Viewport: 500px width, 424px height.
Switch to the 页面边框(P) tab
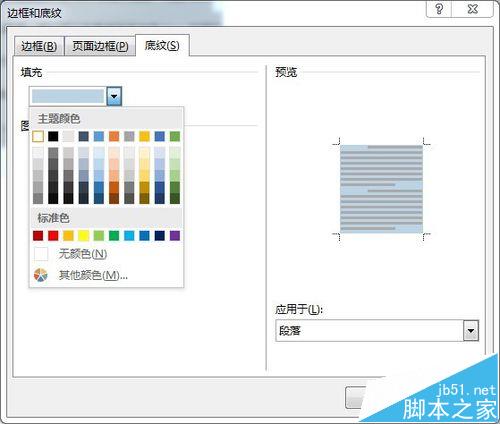100,46
